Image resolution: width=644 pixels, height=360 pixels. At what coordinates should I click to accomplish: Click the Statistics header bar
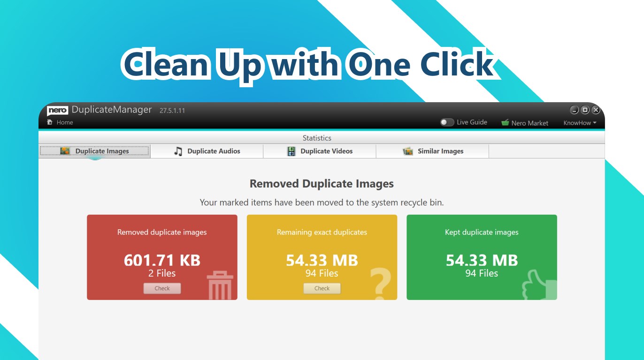pos(322,138)
